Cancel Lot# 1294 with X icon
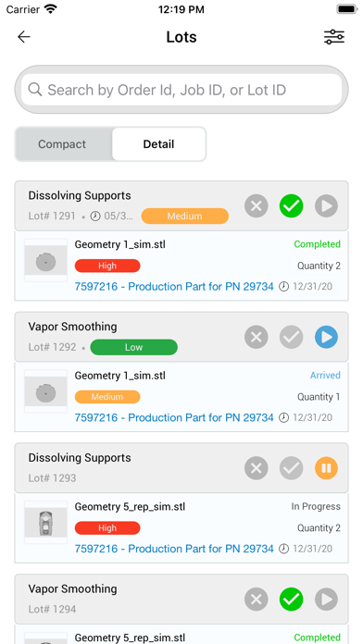This screenshot has height=644, width=363. coord(257,600)
